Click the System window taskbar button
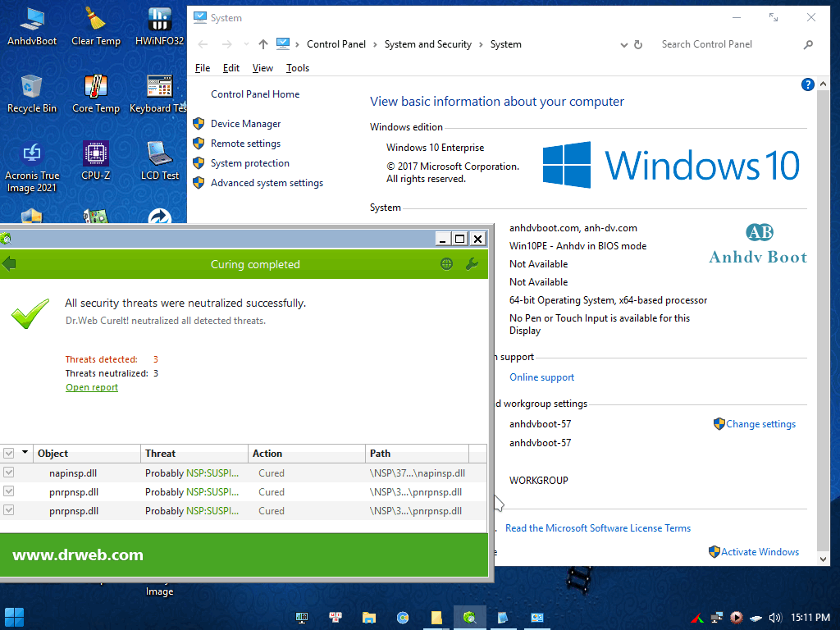Image resolution: width=840 pixels, height=630 pixels. [536, 617]
